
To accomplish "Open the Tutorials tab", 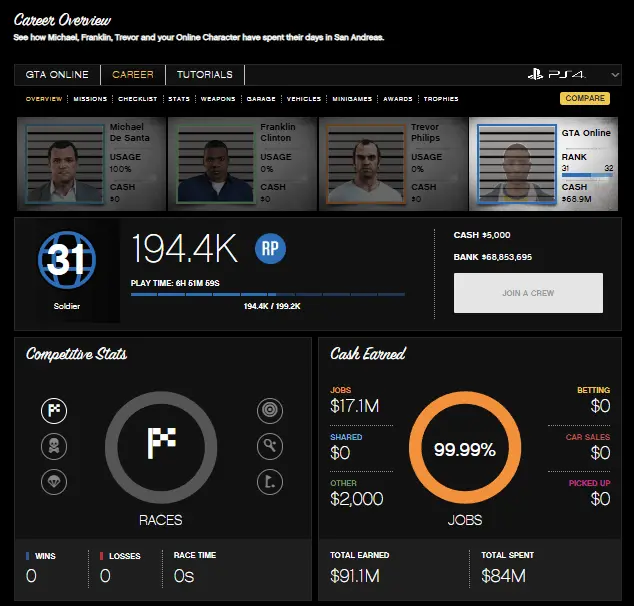I will pos(204,75).
